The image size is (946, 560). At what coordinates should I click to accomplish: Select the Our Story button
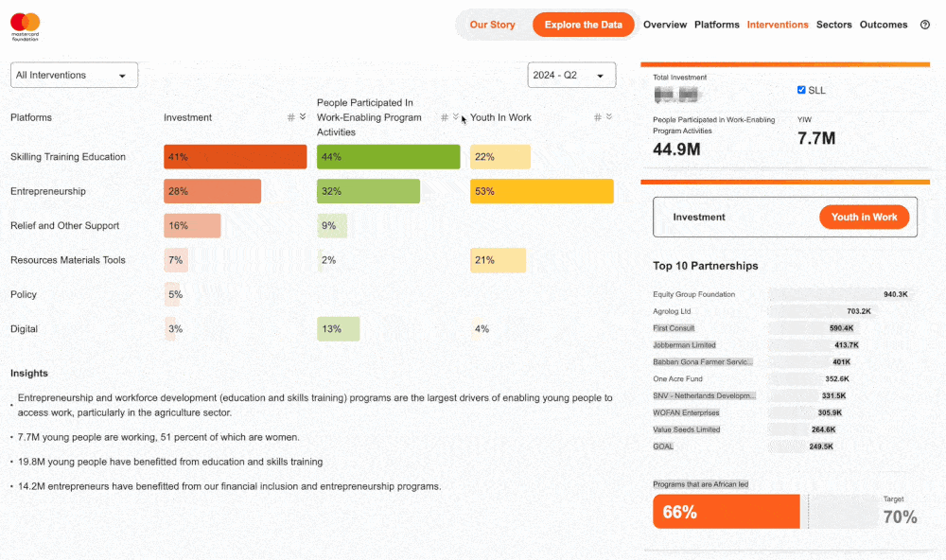click(493, 25)
